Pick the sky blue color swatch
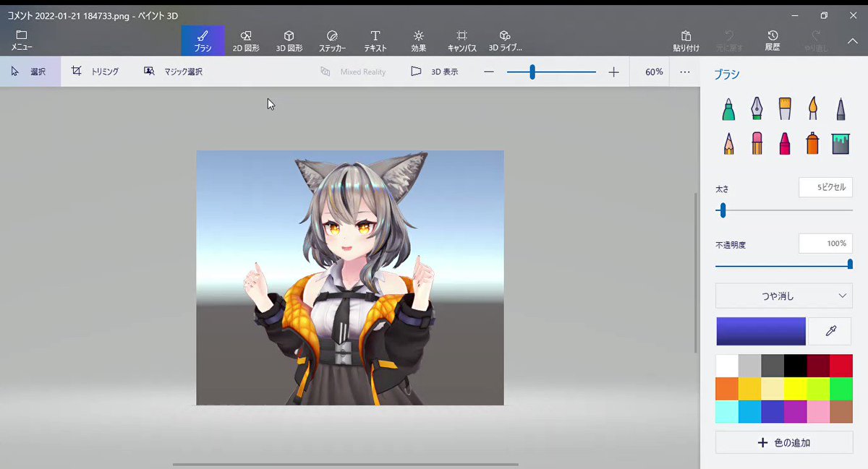The width and height of the screenshot is (868, 469). pos(749,412)
